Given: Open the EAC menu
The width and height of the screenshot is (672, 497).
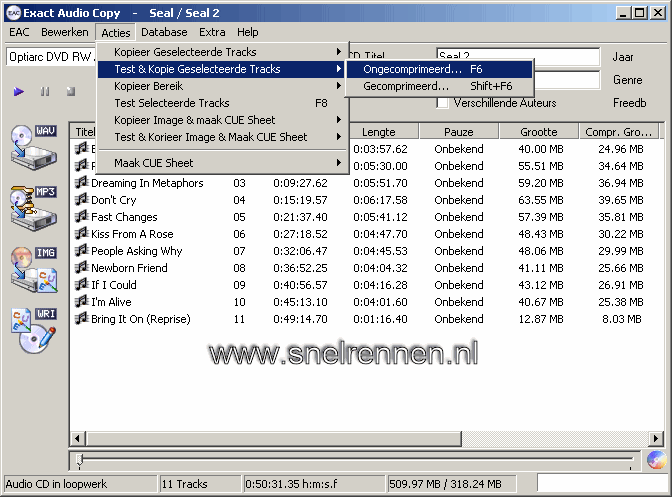Looking at the screenshot, I should click(x=19, y=32).
